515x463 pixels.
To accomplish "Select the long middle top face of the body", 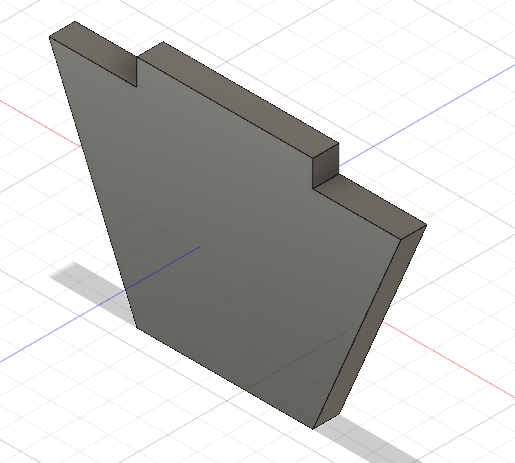I will [x=238, y=100].
